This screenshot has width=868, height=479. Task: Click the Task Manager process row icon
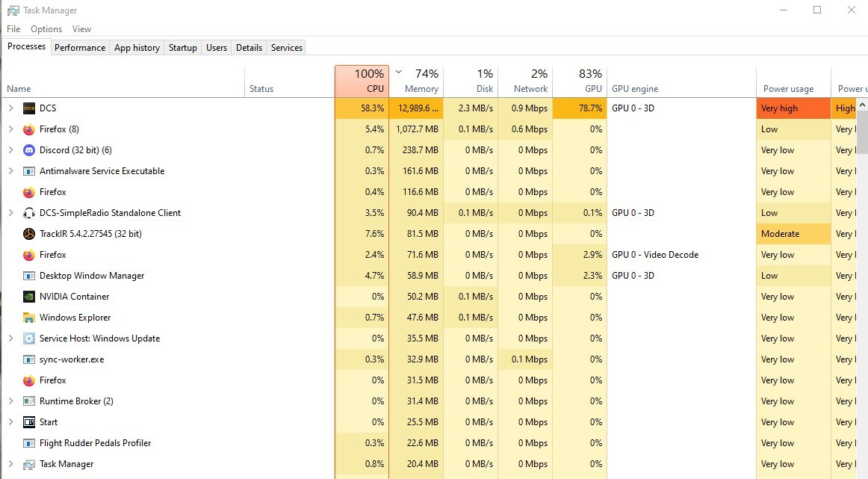pos(29,464)
